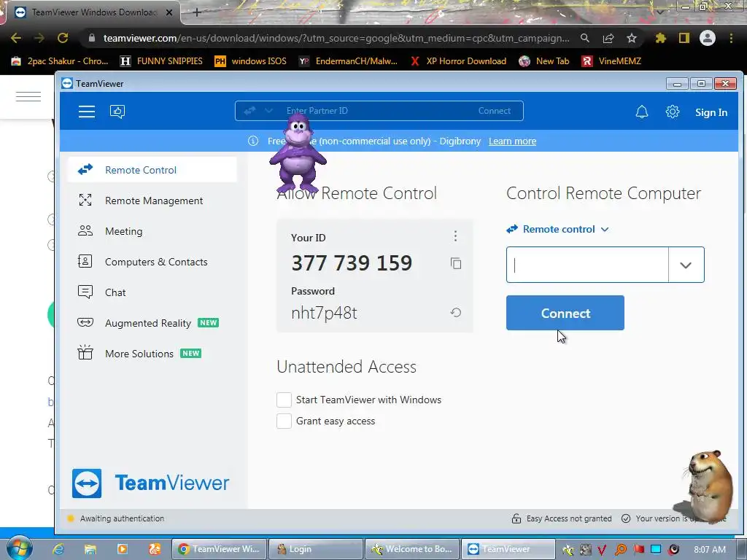The width and height of the screenshot is (747, 560).
Task: Open notifications bell in TeamViewer
Action: click(x=642, y=112)
